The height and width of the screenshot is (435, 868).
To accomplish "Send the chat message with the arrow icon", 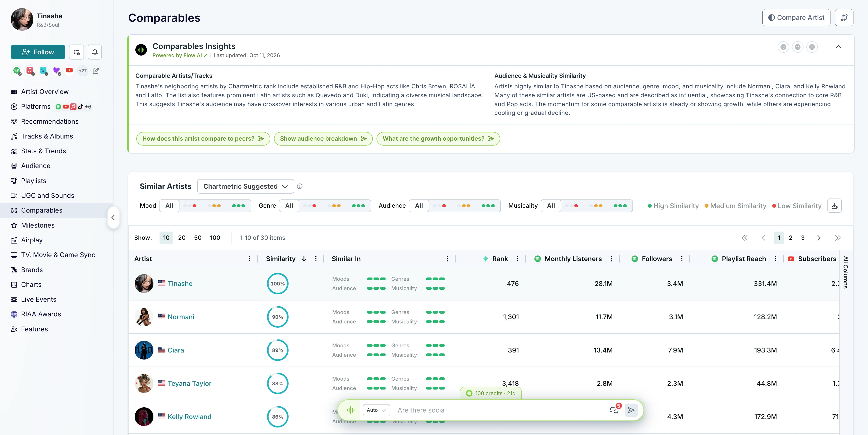I will tap(631, 410).
